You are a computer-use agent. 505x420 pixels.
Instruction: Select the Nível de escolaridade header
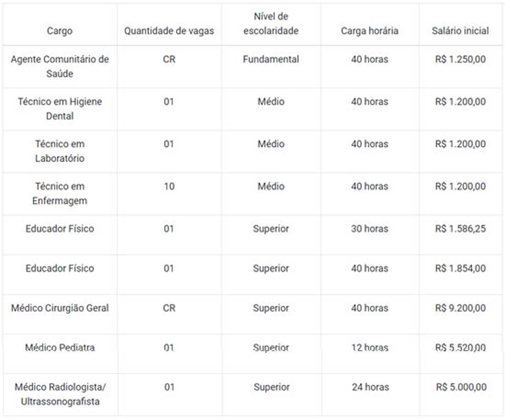click(x=271, y=24)
